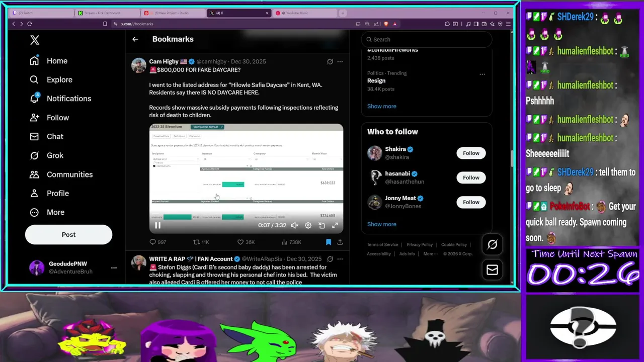Open a new browser tab
The width and height of the screenshot is (644, 362).
pyautogui.click(x=343, y=13)
